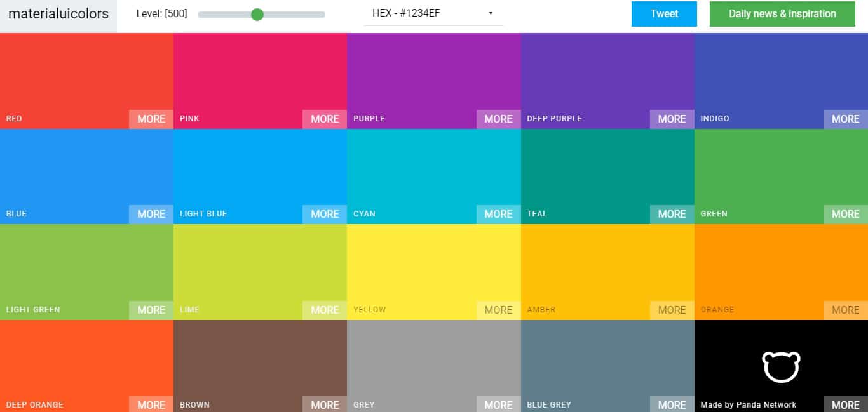Pick the Amber color swatch
The height and width of the screenshot is (412, 868).
[607, 272]
